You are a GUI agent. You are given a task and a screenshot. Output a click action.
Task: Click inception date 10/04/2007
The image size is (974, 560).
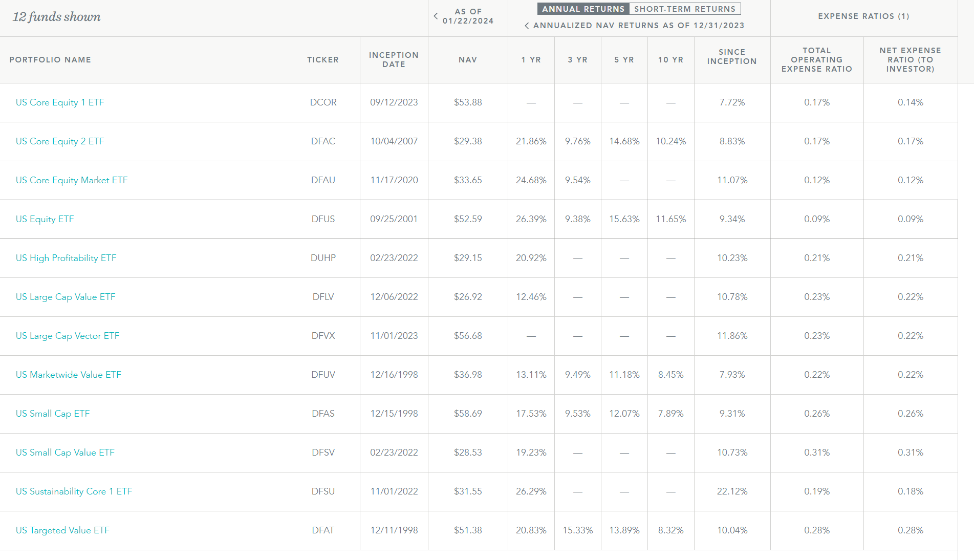click(x=394, y=141)
